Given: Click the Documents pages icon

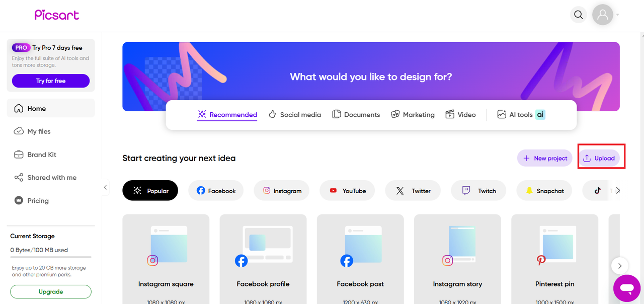Looking at the screenshot, I should pyautogui.click(x=337, y=114).
